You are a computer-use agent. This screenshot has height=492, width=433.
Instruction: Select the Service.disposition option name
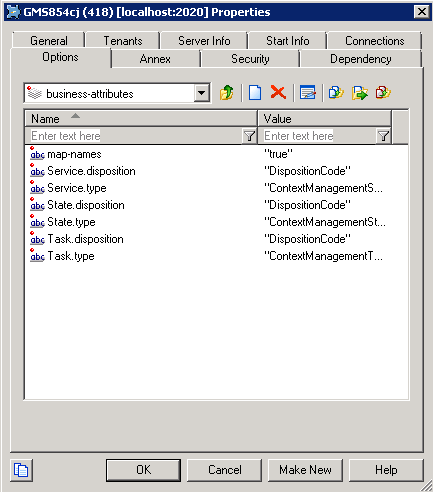91,171
